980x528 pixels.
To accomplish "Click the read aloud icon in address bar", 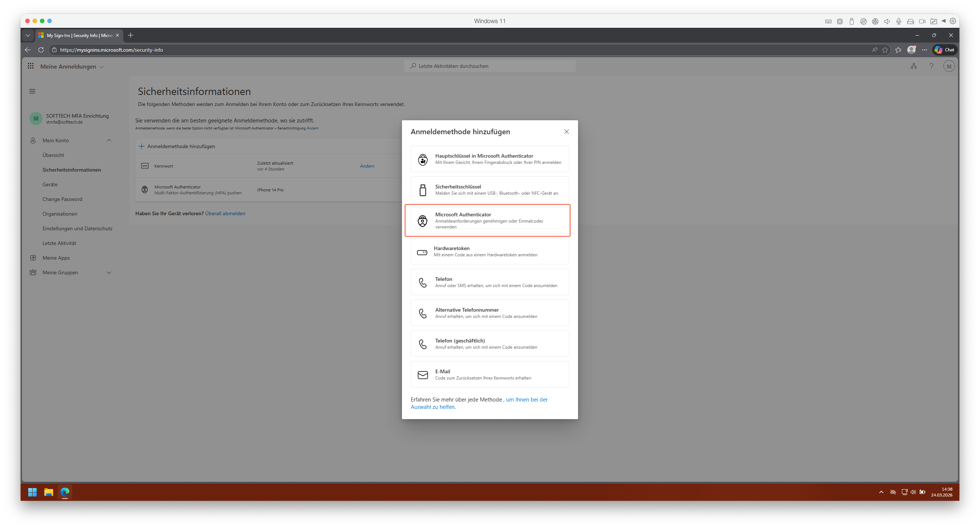I will point(875,50).
